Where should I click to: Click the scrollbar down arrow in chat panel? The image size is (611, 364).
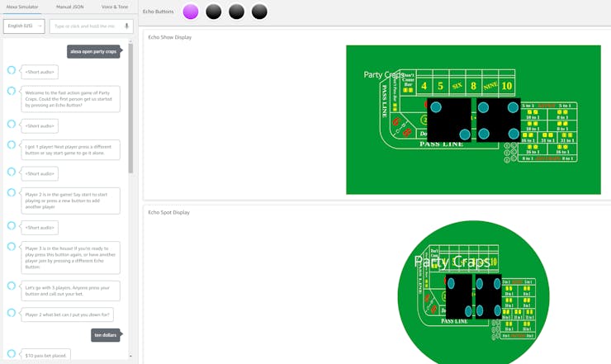130,356
